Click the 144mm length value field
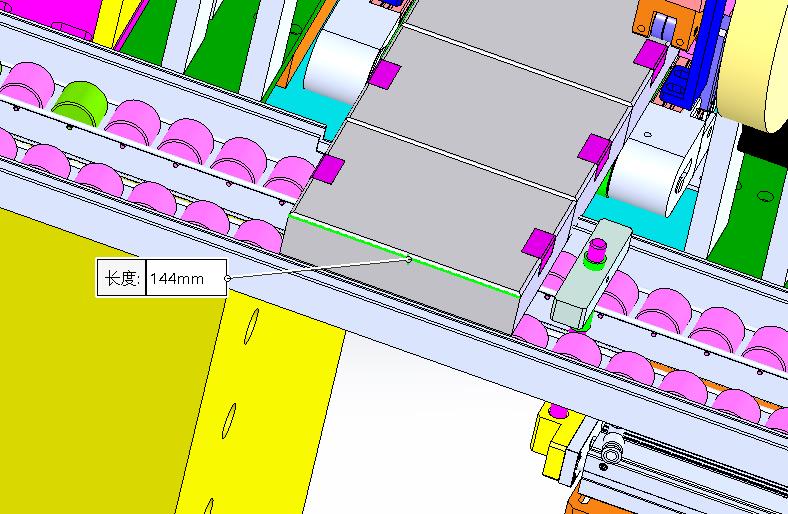The width and height of the screenshot is (788, 514). [186, 278]
